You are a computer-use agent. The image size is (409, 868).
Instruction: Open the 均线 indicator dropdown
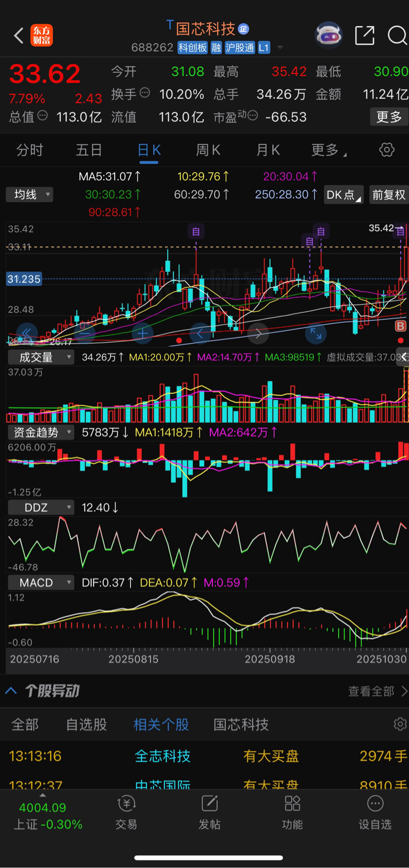[x=29, y=194]
